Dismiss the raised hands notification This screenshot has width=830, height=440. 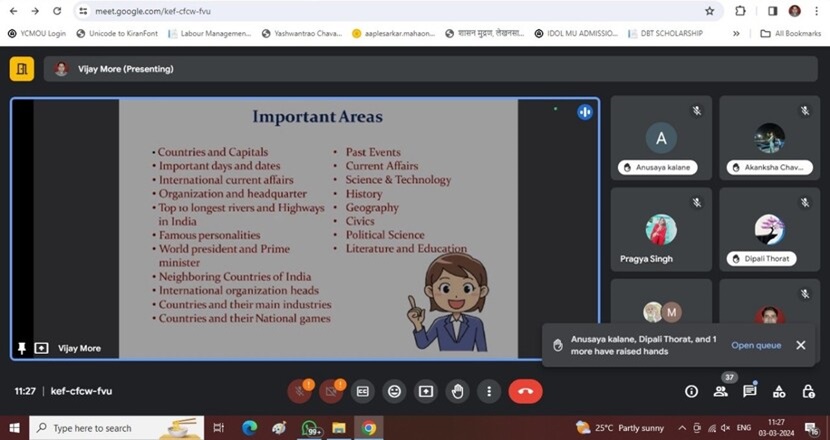pos(801,345)
